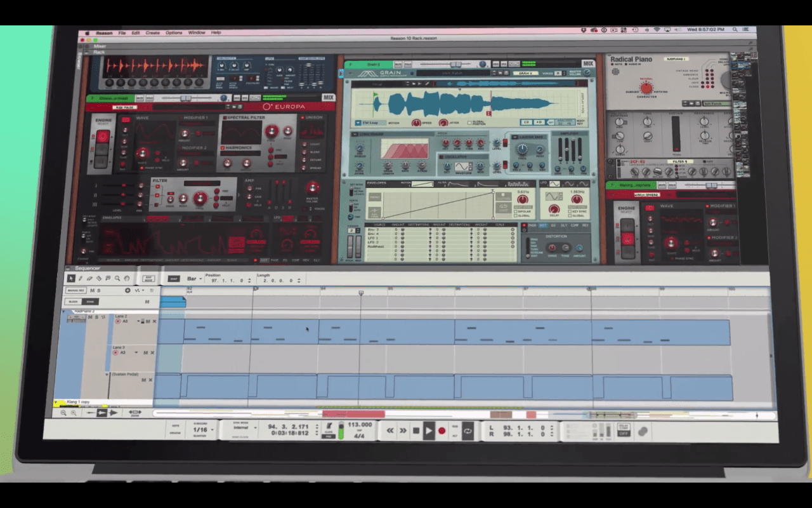Toggle the Loop button in transport

(468, 431)
